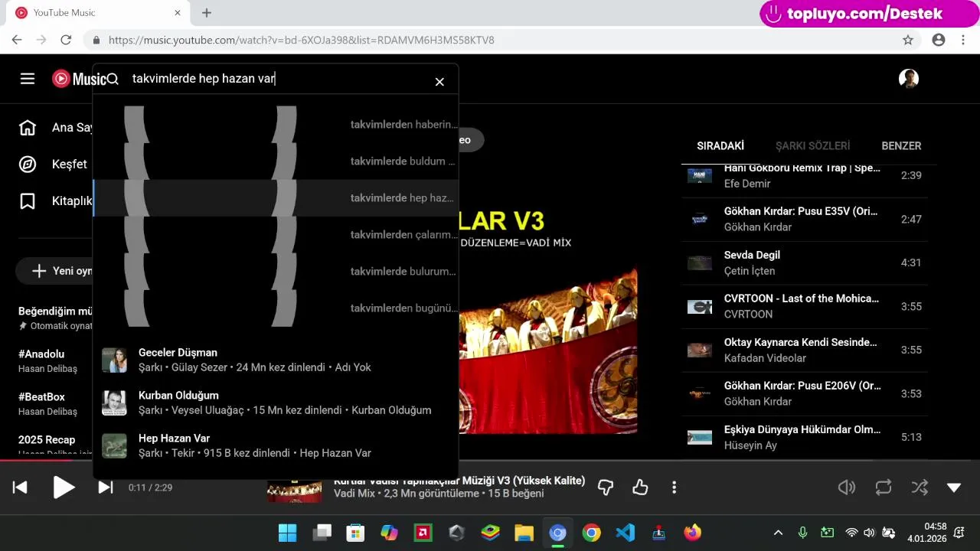The height and width of the screenshot is (551, 980).
Task: Click Hep Hazan Var result thumbnail
Action: 114,445
